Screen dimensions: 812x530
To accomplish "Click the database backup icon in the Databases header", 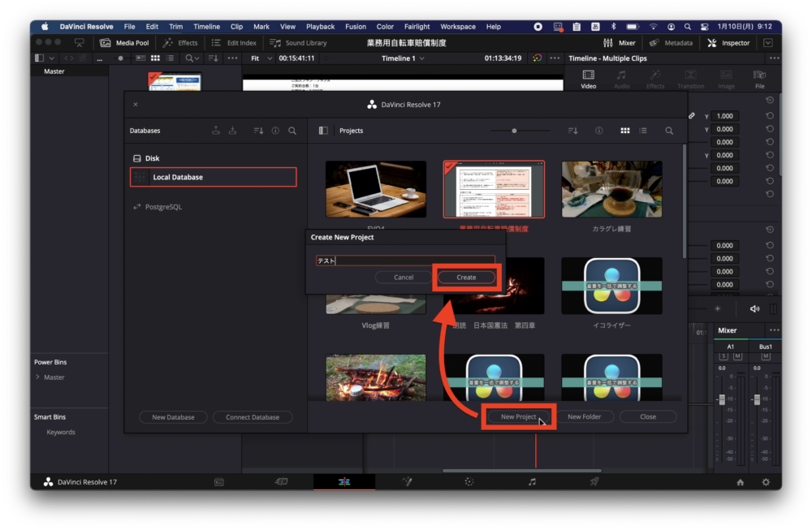I will point(216,131).
